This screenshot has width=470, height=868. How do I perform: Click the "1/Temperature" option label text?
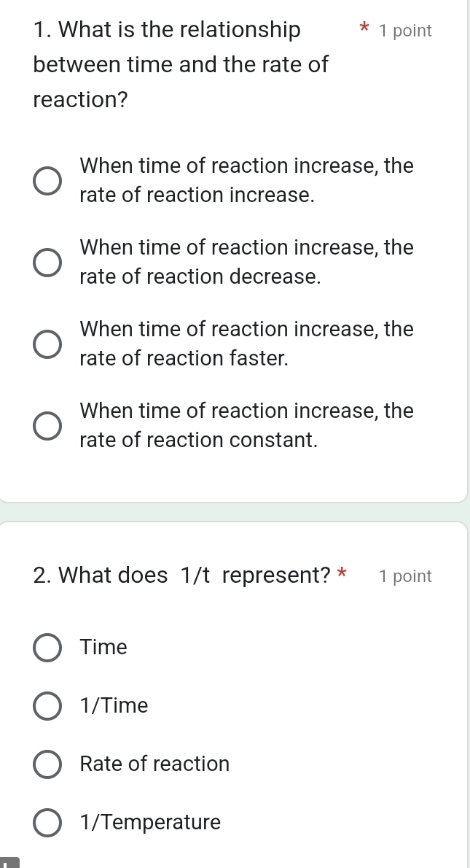point(150,822)
